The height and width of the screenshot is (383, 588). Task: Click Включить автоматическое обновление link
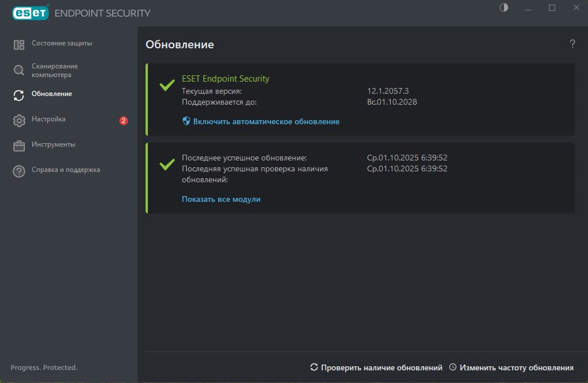pos(266,122)
